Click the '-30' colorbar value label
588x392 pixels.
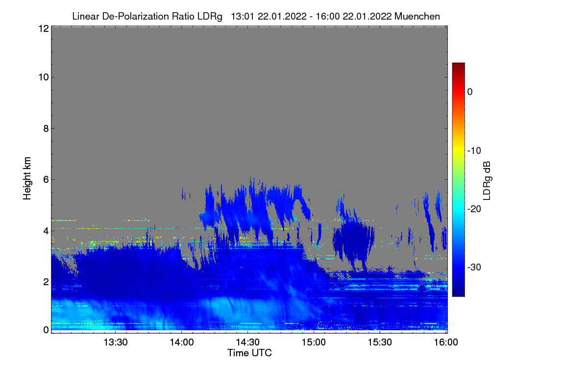474,268
